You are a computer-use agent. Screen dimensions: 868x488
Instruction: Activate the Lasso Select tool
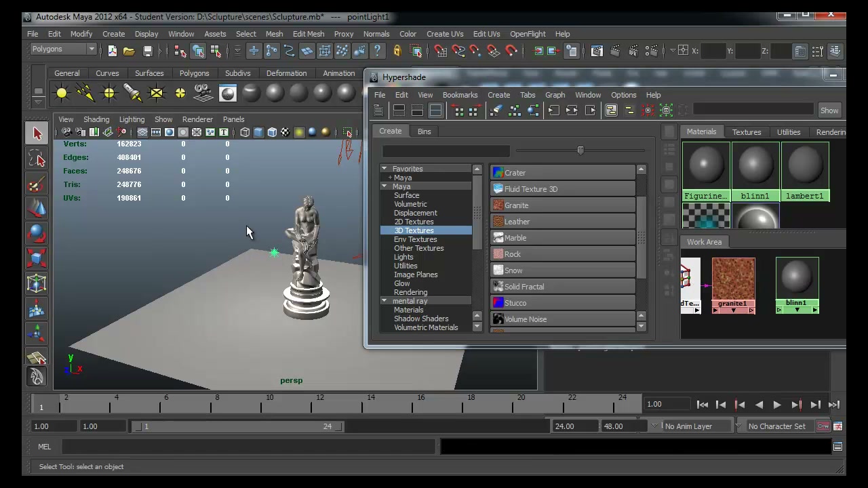pos(37,159)
